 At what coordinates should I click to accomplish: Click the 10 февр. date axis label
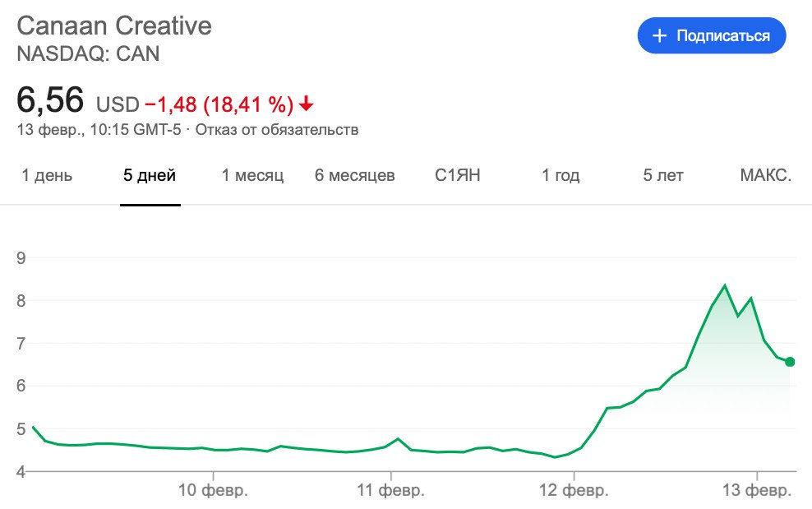point(214,491)
